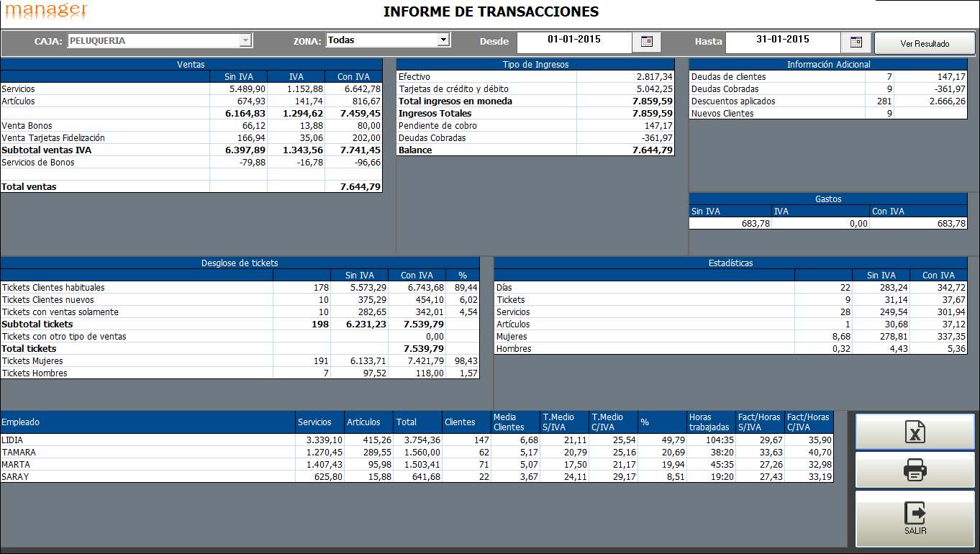
Task: Open the CAJA Peluqueria combo box
Action: pyautogui.click(x=159, y=41)
